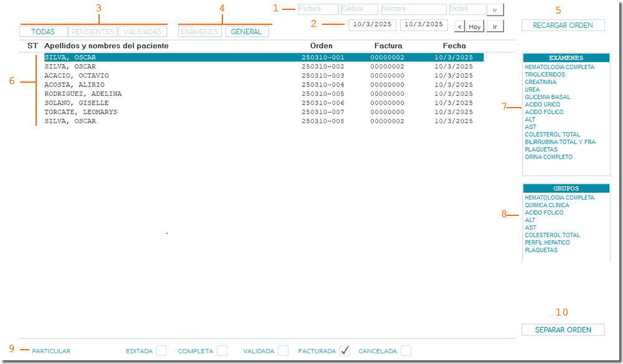Viewport: 623px width, 364px height.
Task: Open the EXÁMENES view tab
Action: 199,31
